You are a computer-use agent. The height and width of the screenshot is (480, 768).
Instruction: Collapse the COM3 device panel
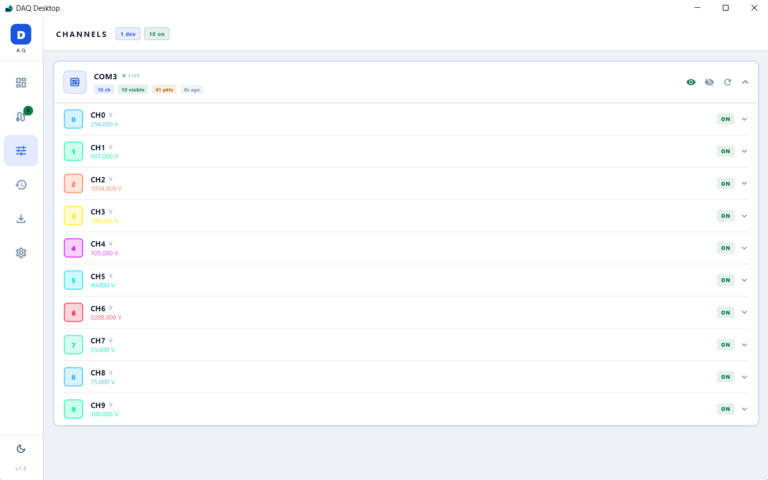click(745, 82)
